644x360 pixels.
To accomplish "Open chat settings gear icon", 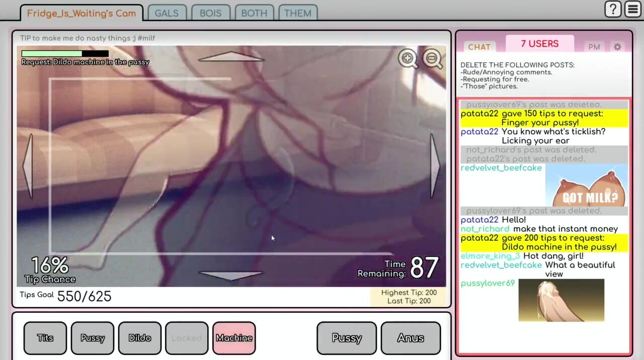I will pyautogui.click(x=617, y=47).
